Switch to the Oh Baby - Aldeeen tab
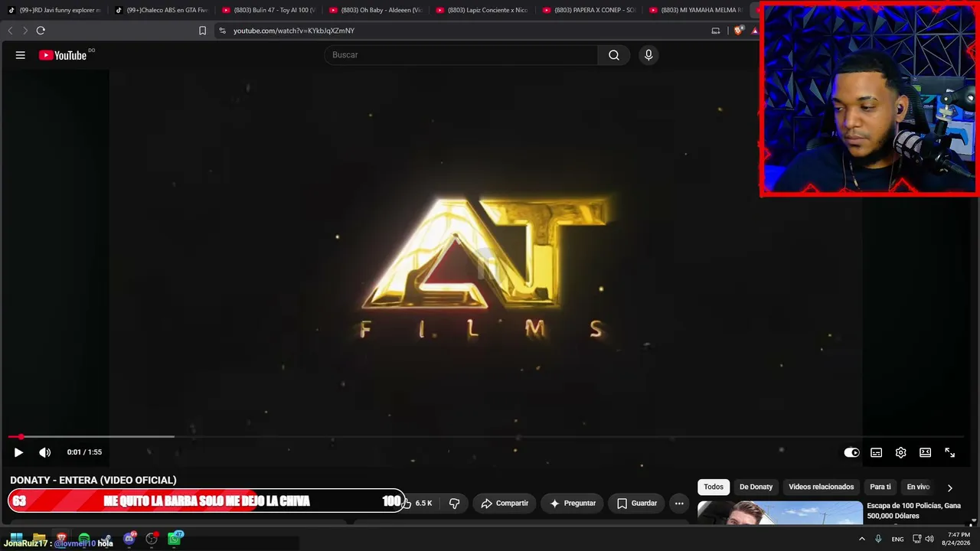This screenshot has width=980, height=551. (376, 10)
